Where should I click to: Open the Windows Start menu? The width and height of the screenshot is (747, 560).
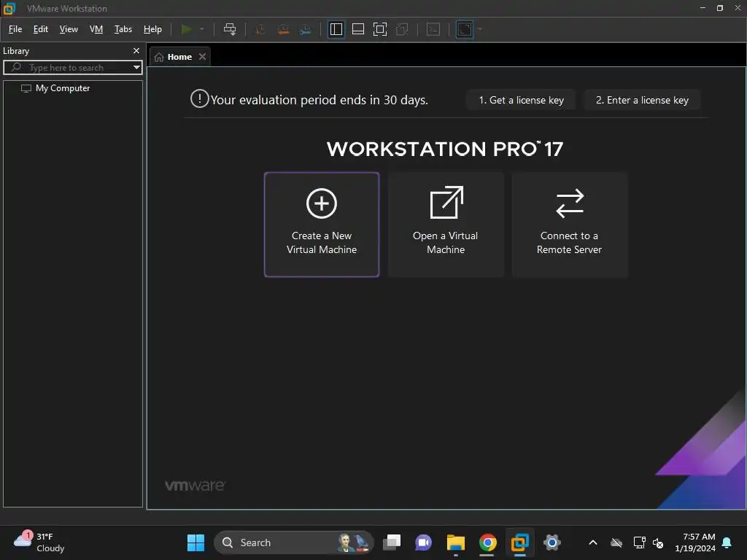coord(196,542)
